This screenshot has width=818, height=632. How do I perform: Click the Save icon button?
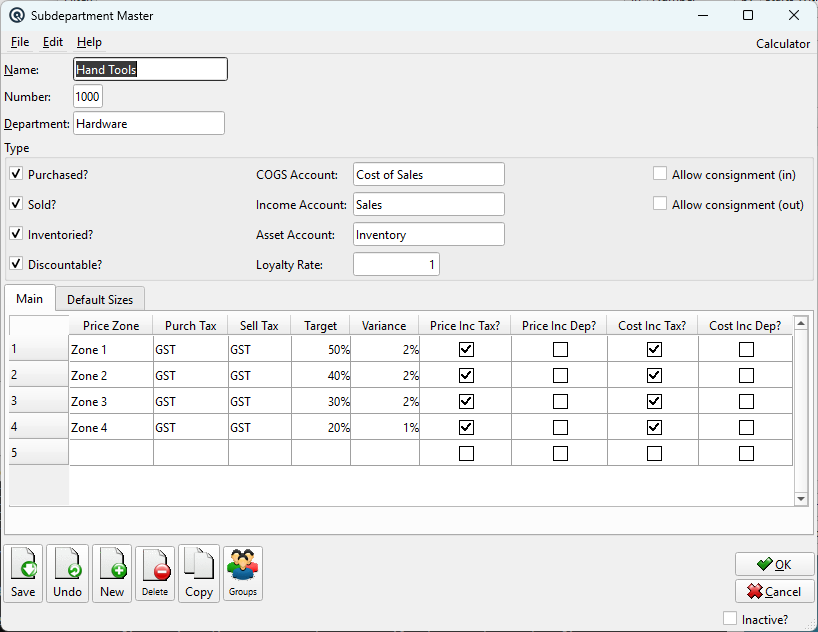pos(23,574)
